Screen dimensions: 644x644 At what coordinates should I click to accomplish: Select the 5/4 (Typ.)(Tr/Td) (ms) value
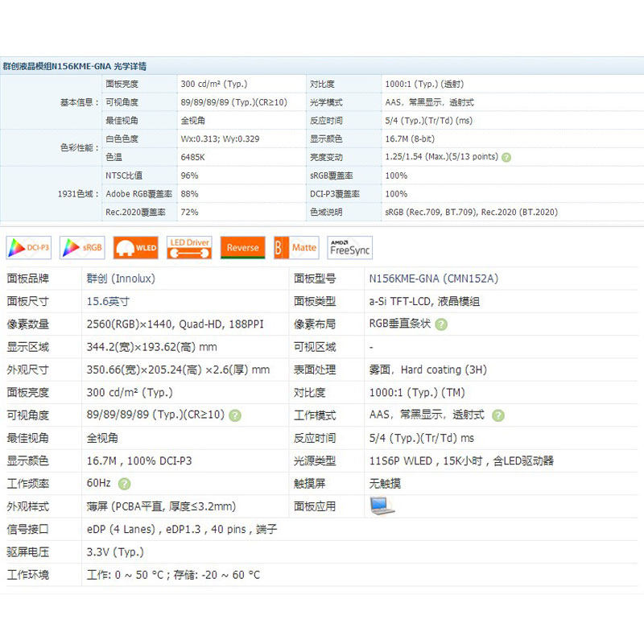coord(428,121)
